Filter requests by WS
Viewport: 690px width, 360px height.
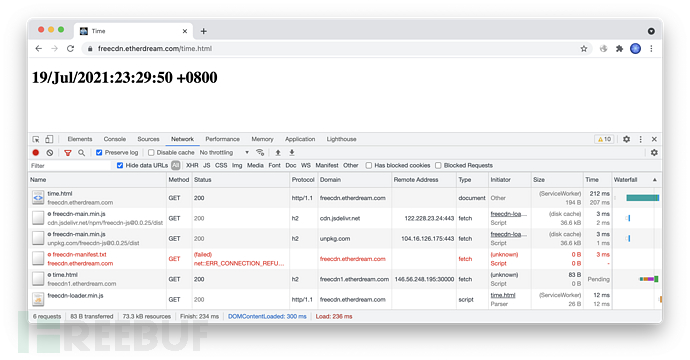tap(306, 165)
